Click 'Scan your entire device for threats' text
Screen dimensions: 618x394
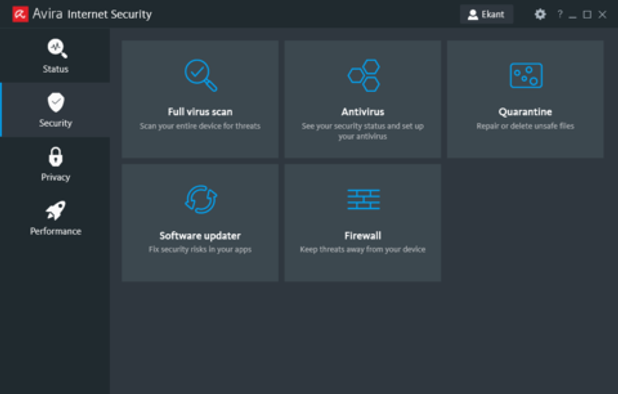pos(200,126)
